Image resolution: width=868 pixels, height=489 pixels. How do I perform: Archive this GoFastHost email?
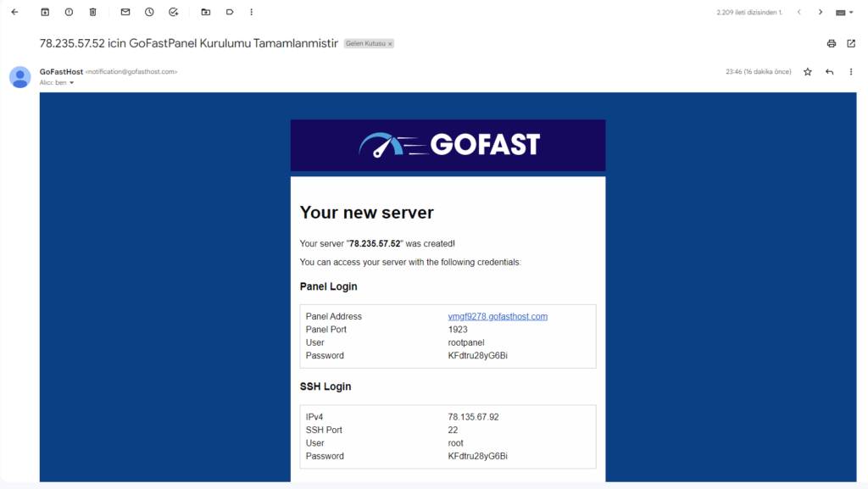point(45,13)
